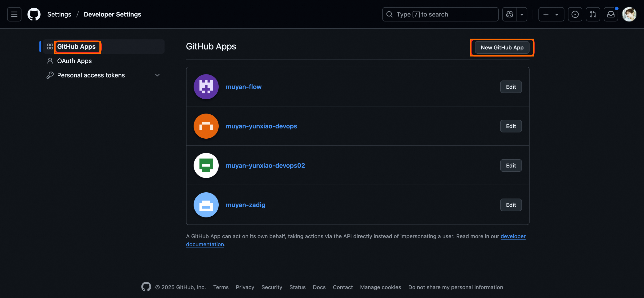Open the developer documentation link
644x298 pixels.
513,236
